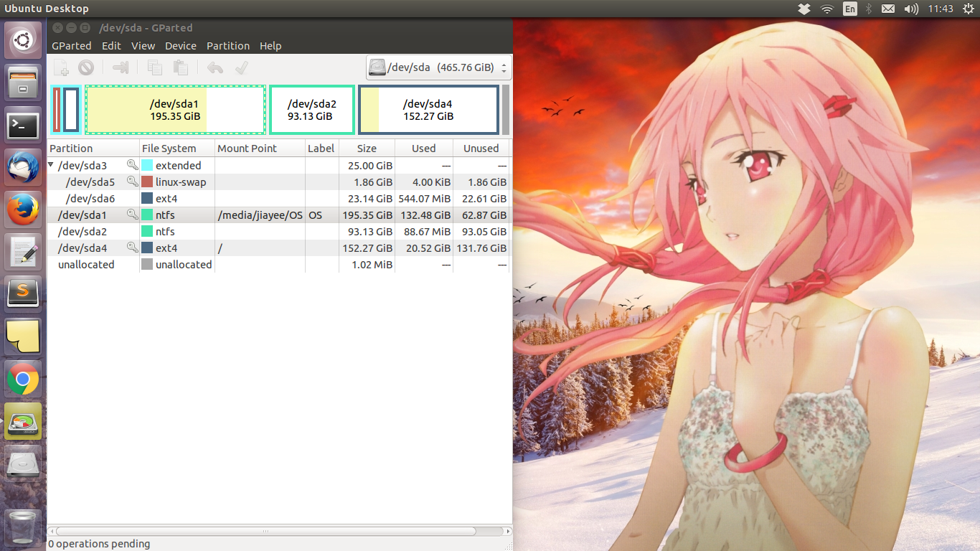Click the New partition toolbar icon
The image size is (980, 551).
61,67
